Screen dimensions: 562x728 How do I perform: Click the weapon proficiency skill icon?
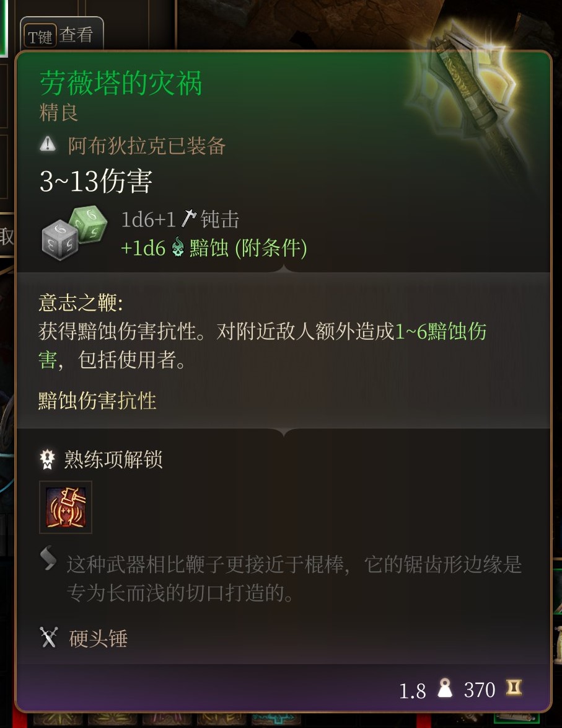[66, 507]
